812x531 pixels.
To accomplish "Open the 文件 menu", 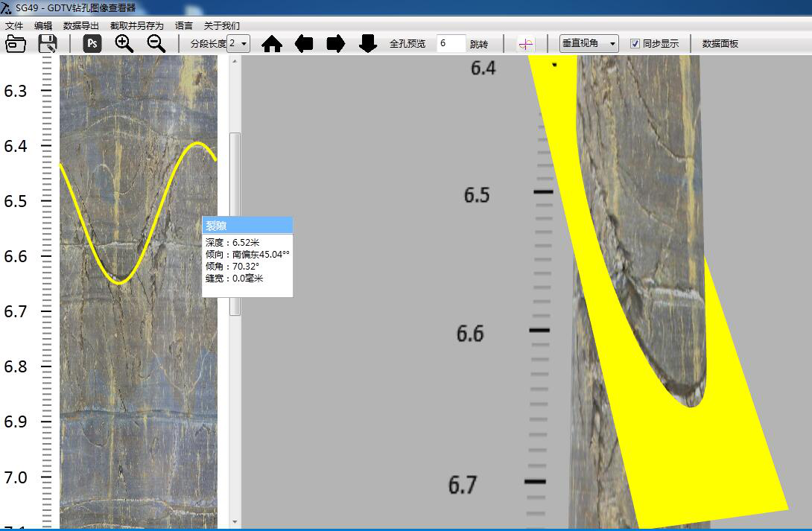I will [14, 25].
